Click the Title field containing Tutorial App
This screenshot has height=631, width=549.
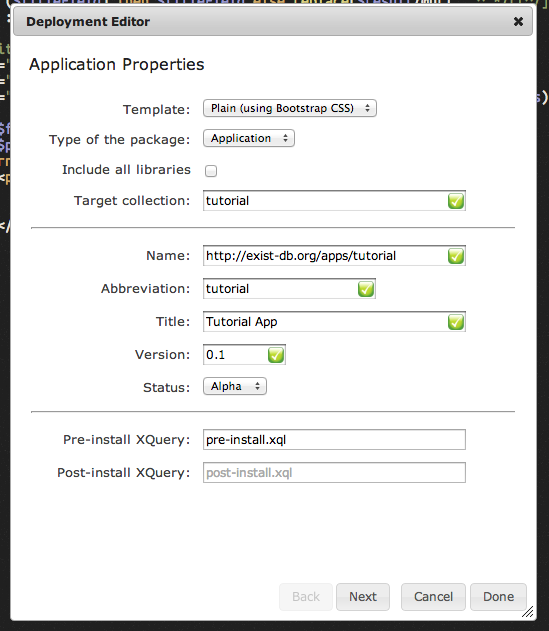[334, 322]
